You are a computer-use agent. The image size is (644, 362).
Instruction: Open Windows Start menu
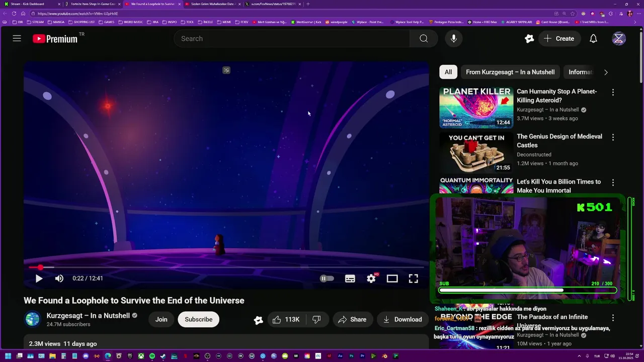8,356
